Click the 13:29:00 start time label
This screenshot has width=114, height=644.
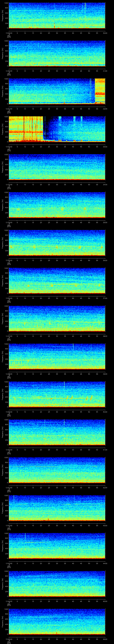[x=9, y=33]
